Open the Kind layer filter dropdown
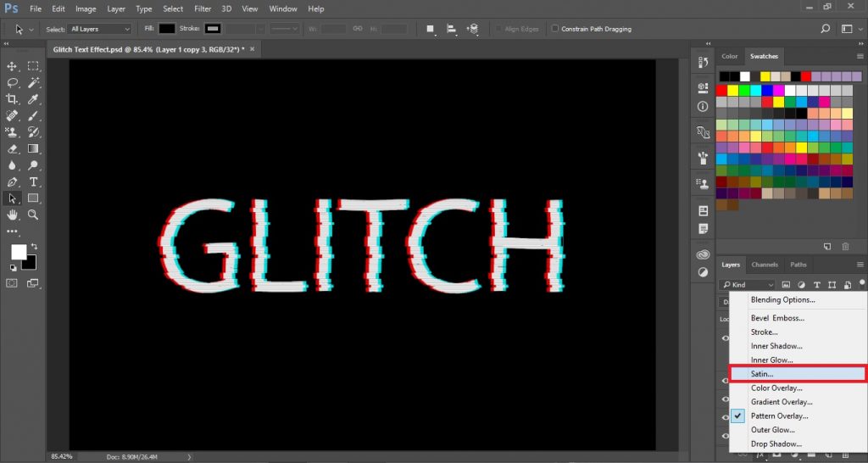The image size is (868, 463). pos(747,285)
